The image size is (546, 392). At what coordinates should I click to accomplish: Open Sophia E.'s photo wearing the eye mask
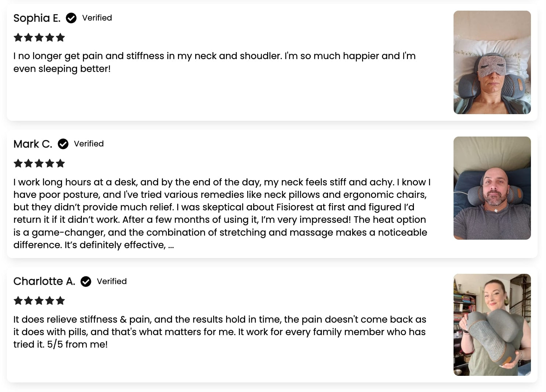[x=492, y=62]
